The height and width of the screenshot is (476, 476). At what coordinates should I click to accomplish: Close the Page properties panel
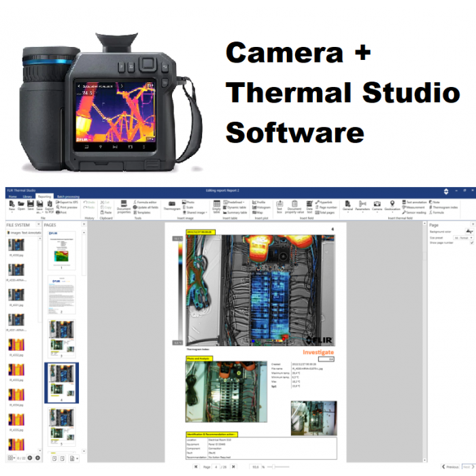tap(473, 224)
